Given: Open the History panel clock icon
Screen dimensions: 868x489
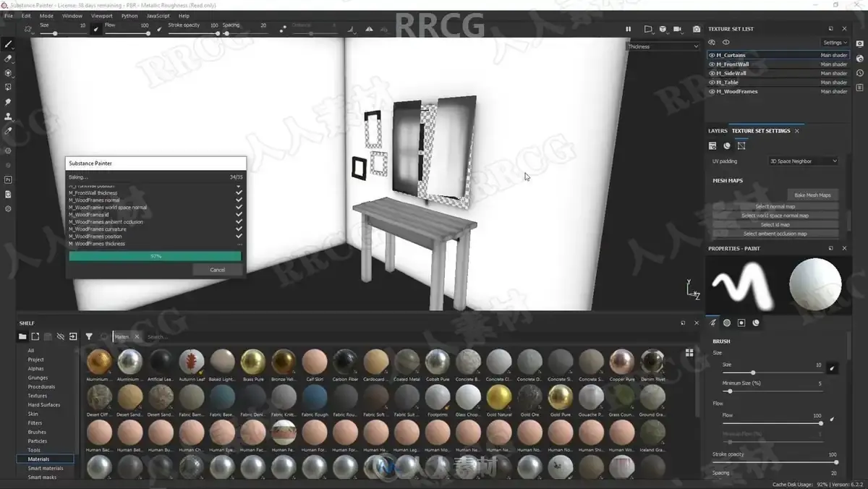Looking at the screenshot, I should tap(859, 73).
